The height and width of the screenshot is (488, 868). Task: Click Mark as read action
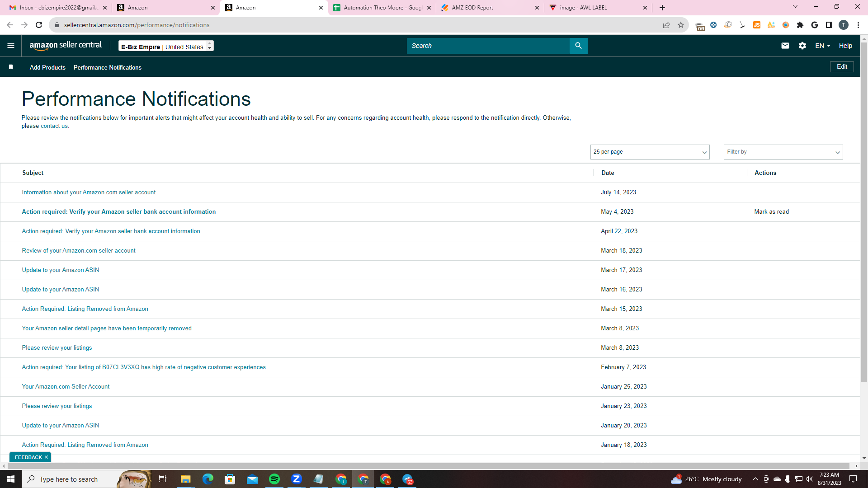tap(771, 211)
